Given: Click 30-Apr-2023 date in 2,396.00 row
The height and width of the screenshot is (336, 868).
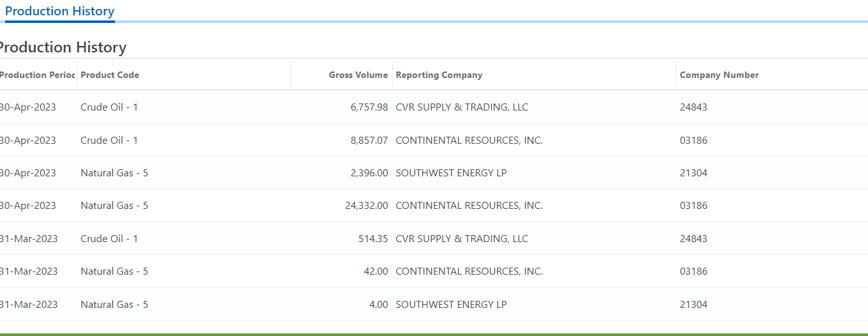Looking at the screenshot, I should 27,173.
